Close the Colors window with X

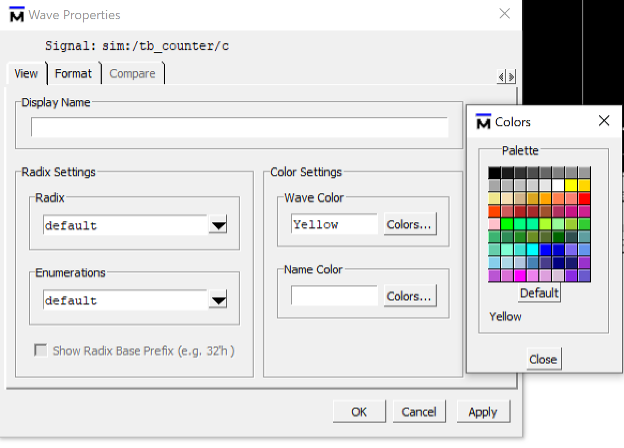point(604,121)
